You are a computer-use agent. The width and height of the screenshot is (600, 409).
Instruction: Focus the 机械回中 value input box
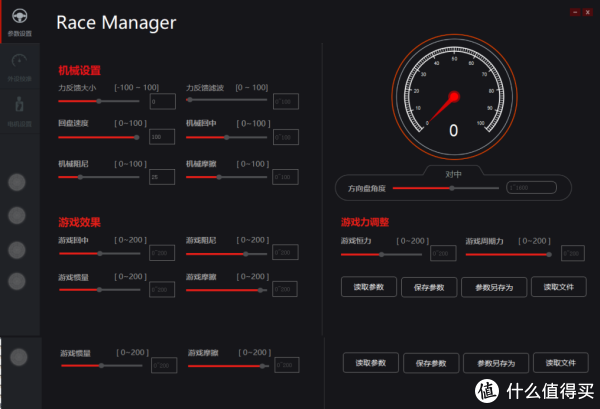(x=286, y=137)
